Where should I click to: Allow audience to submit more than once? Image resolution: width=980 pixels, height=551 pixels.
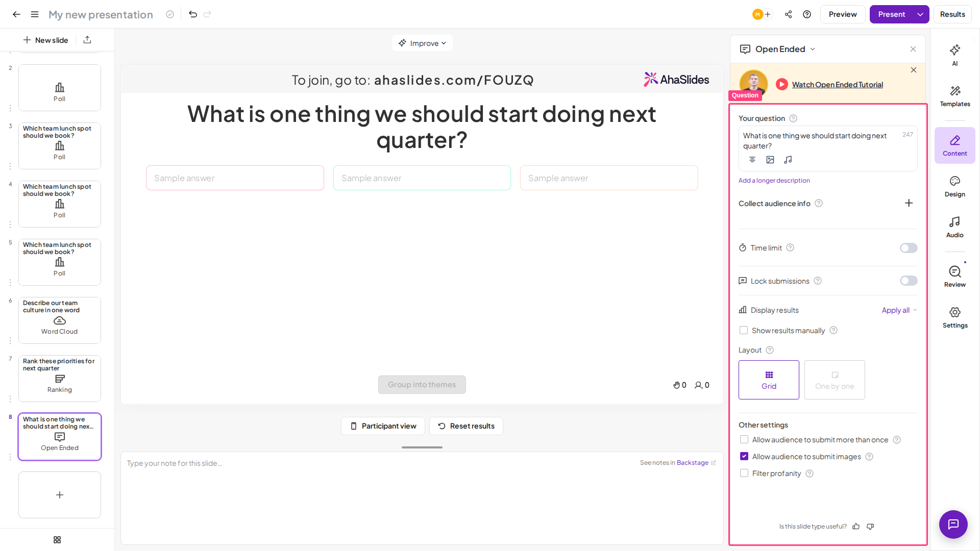(x=744, y=440)
